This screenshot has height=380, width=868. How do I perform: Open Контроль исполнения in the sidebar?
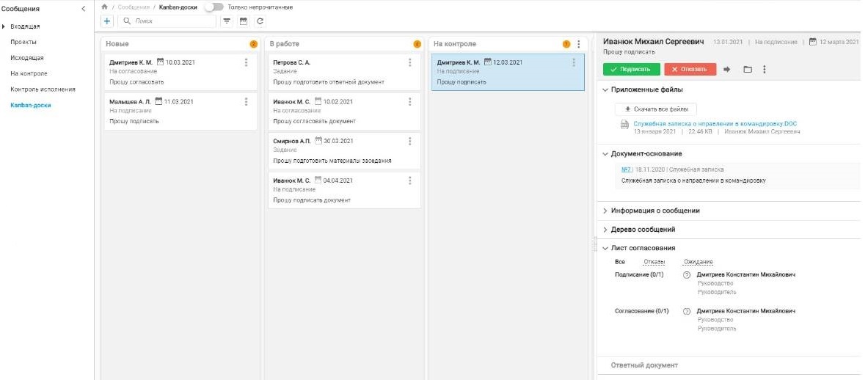point(43,89)
